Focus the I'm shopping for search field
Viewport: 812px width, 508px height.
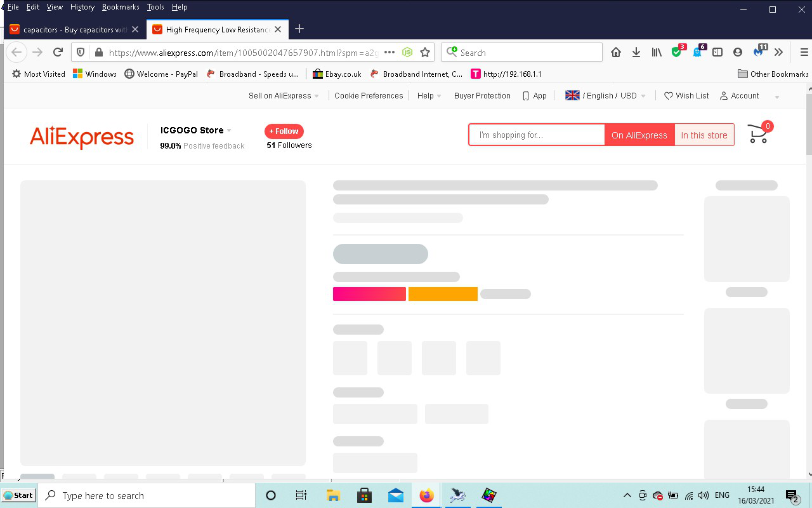tap(537, 135)
